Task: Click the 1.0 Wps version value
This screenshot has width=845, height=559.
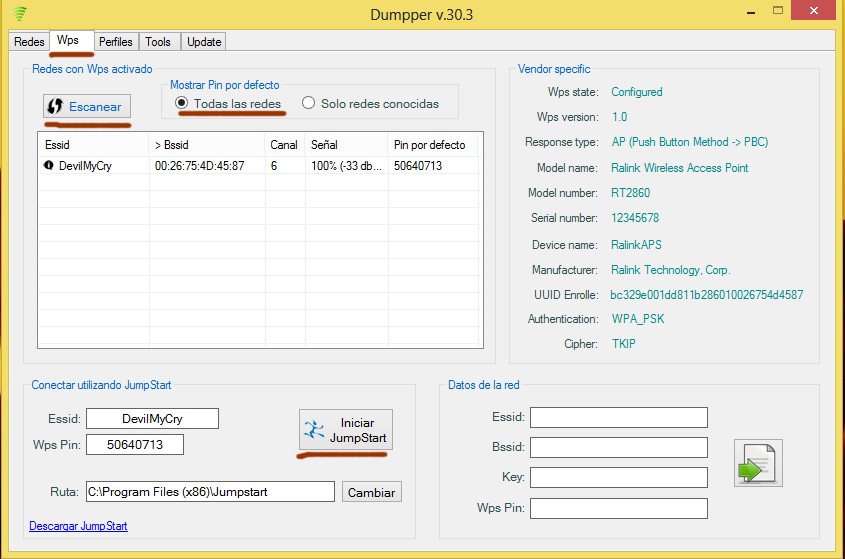Action: (x=619, y=116)
